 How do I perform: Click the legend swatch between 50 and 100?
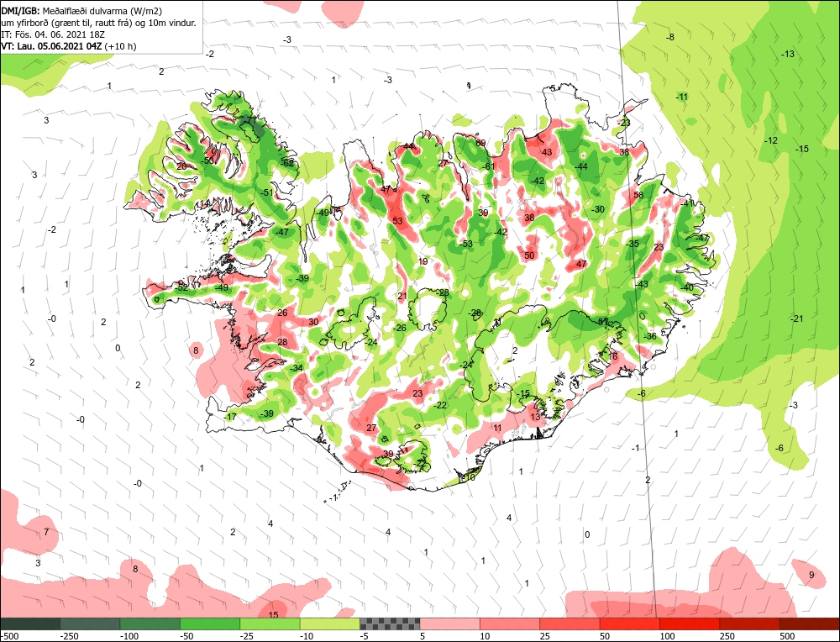pos(630,624)
